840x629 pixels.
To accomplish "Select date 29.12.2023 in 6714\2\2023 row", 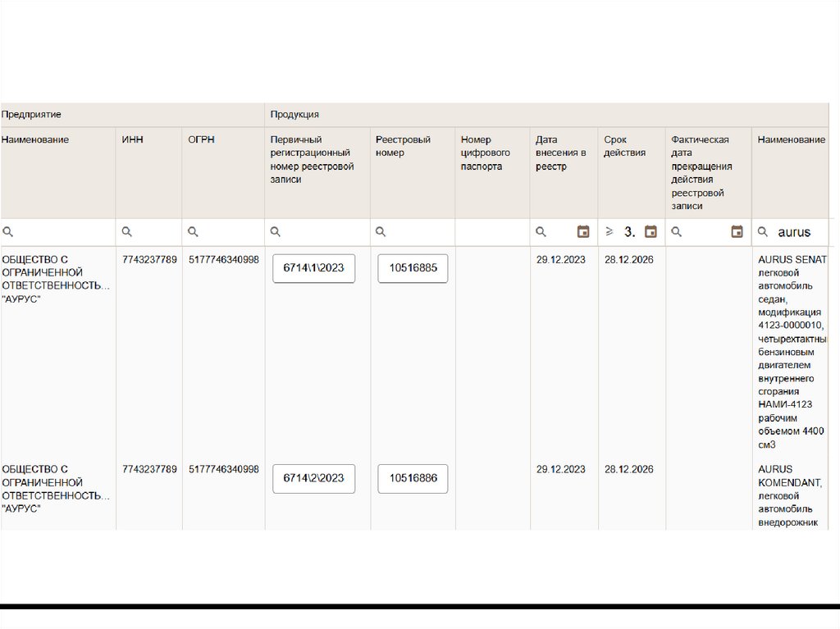I will pyautogui.click(x=561, y=469).
